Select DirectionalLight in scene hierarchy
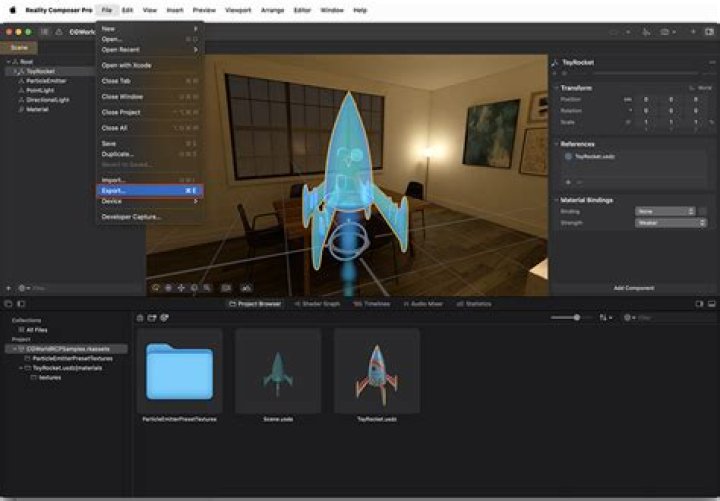The height and width of the screenshot is (501, 720). pos(48,100)
